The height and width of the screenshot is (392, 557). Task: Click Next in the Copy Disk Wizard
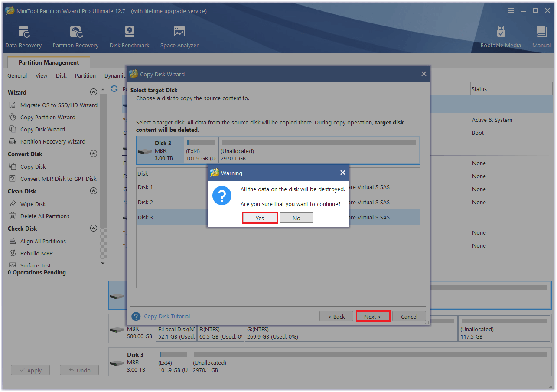(373, 317)
